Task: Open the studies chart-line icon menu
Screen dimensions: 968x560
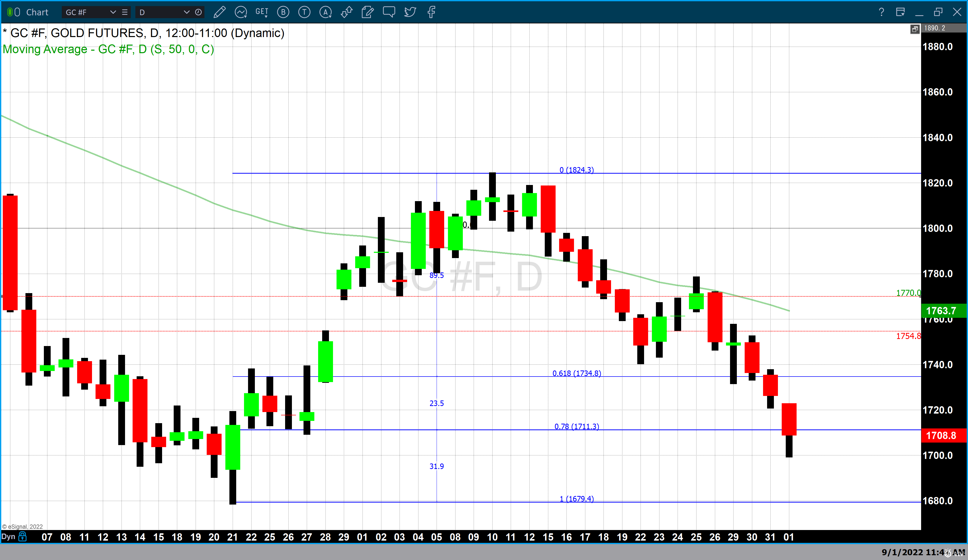Action: [x=241, y=12]
